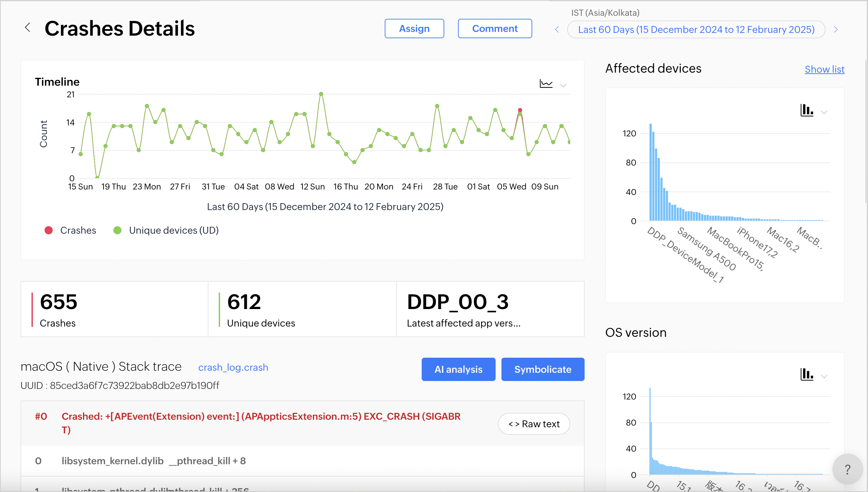Open Show list for affected devices
The height and width of the screenshot is (492, 868).
(x=824, y=69)
